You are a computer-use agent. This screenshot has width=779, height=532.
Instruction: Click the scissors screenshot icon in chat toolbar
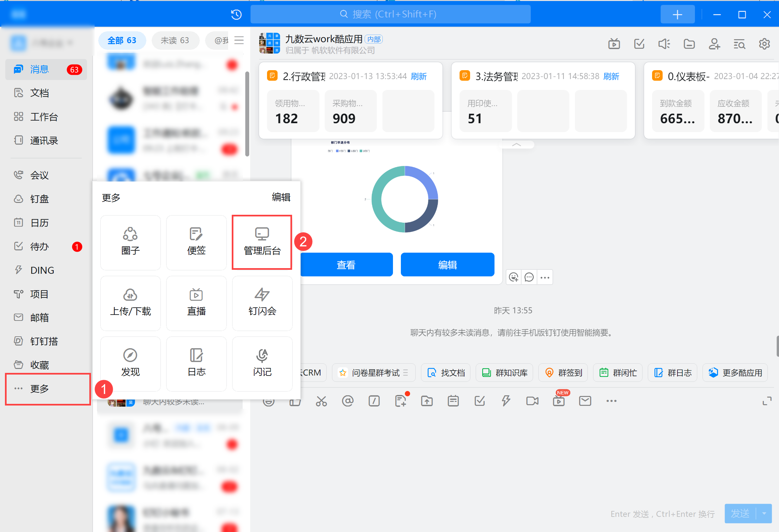pyautogui.click(x=321, y=401)
